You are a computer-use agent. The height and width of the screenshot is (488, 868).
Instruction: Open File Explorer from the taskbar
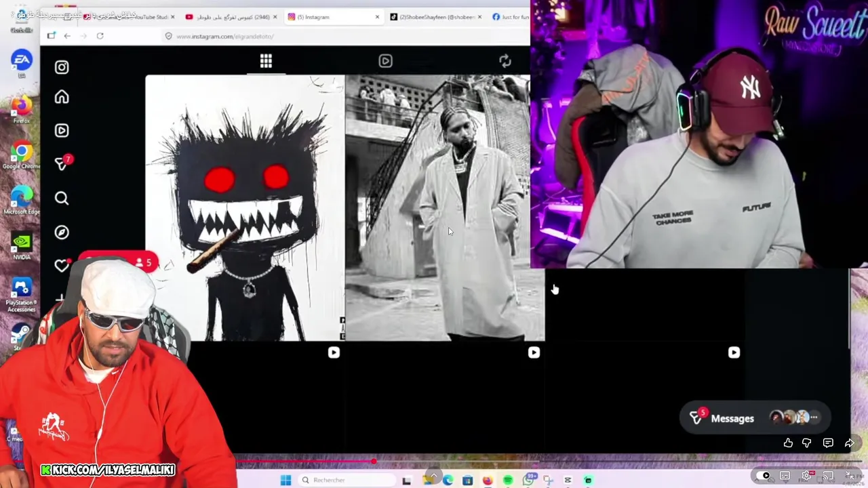tap(428, 481)
